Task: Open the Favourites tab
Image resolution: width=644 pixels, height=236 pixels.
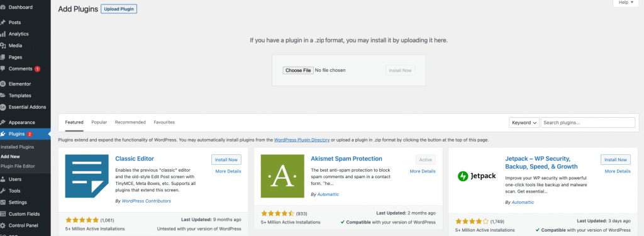Action: (x=164, y=122)
